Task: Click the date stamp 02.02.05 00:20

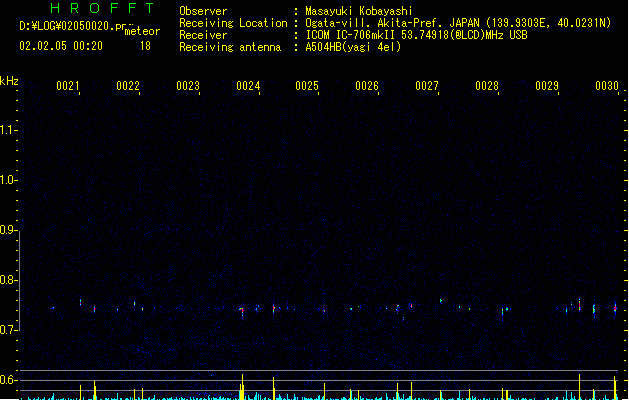Action: click(x=61, y=46)
